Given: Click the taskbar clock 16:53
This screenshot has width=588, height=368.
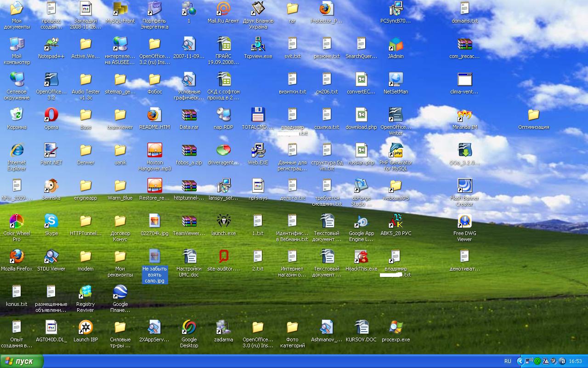Looking at the screenshot, I should click(575, 361).
